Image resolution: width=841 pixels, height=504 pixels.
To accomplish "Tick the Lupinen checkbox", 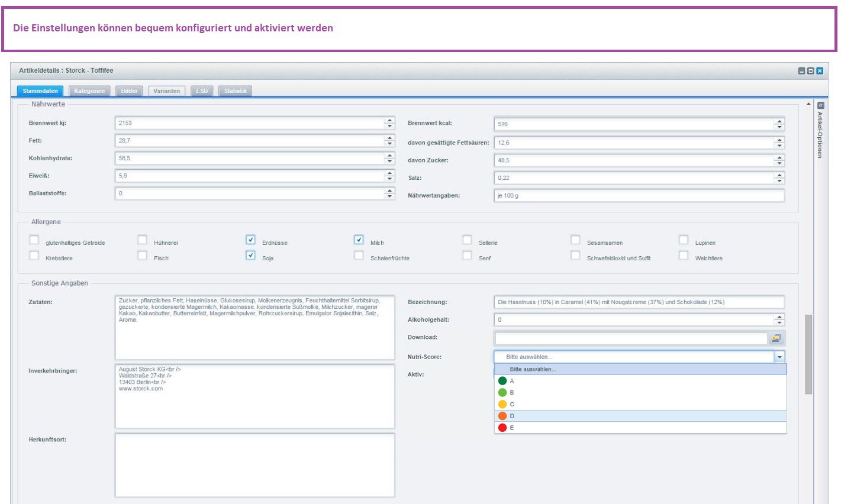I will pos(684,240).
